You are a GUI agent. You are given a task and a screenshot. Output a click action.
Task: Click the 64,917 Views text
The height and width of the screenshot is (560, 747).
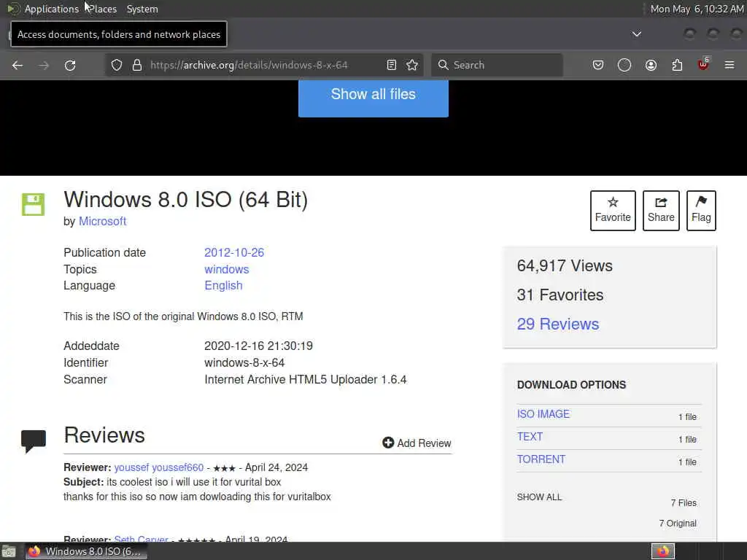pyautogui.click(x=565, y=265)
